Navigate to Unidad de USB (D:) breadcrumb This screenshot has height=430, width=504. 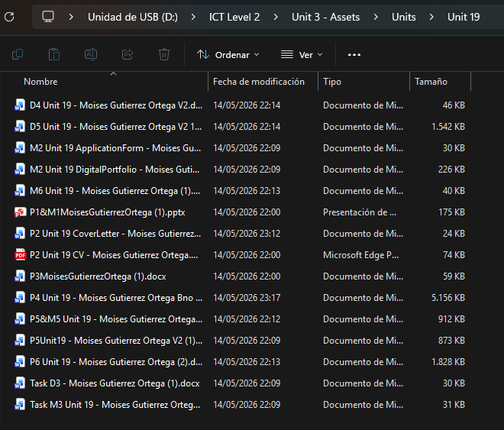click(x=133, y=17)
